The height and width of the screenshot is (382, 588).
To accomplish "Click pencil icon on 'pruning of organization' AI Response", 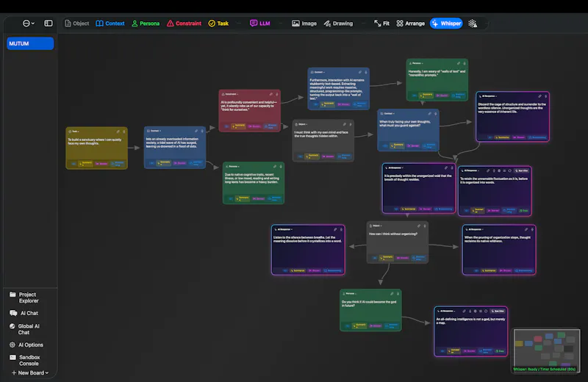I will pos(526,229).
